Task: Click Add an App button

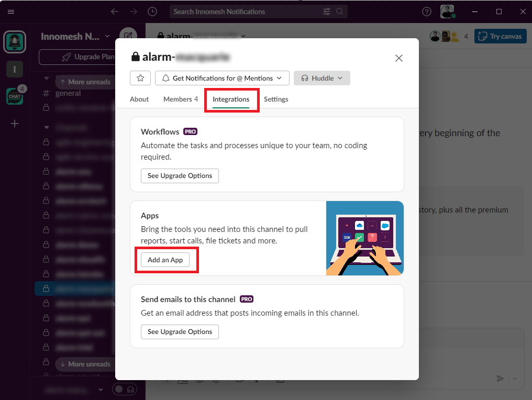Action: coord(165,260)
